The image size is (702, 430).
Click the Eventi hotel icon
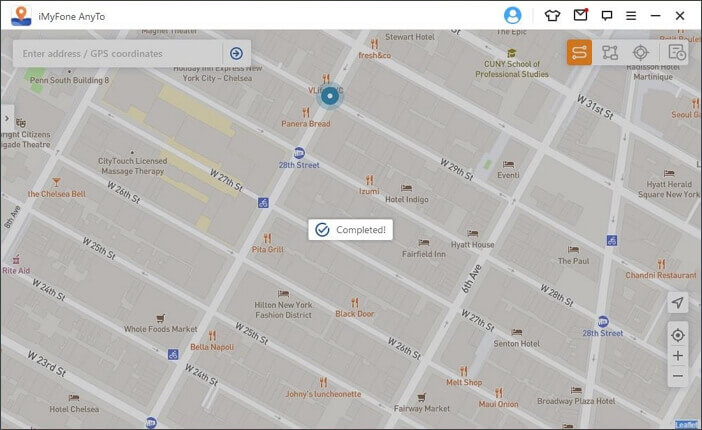(x=508, y=164)
